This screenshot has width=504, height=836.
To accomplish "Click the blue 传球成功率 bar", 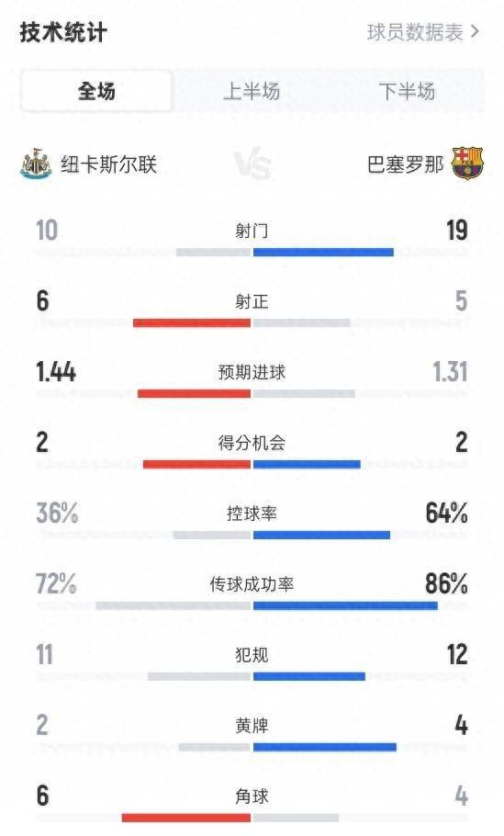I will pyautogui.click(x=346, y=606).
